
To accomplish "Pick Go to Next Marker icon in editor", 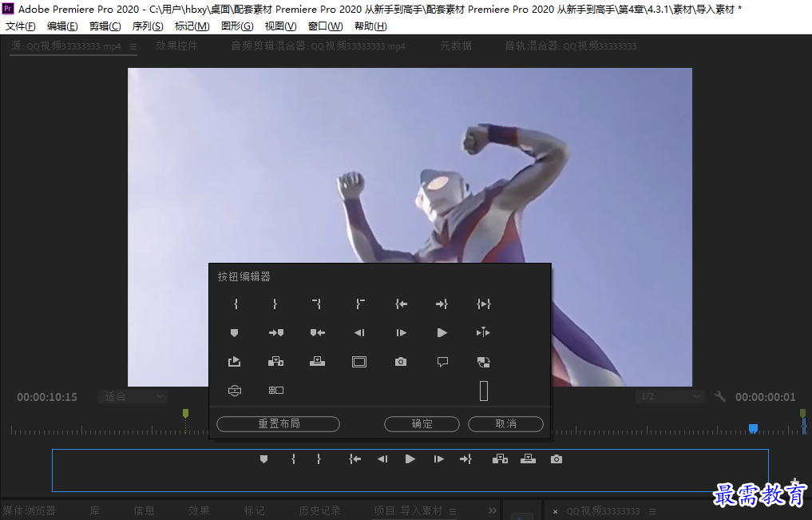I will (x=276, y=333).
